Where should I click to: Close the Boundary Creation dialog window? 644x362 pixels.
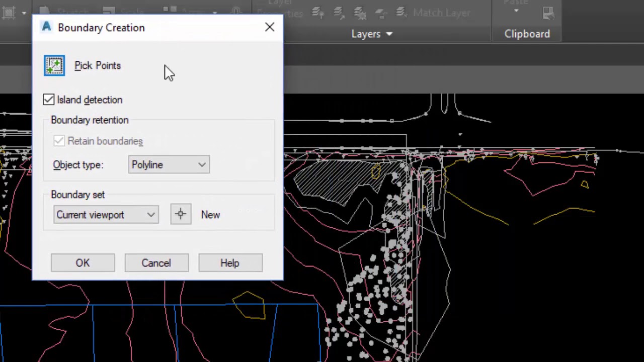tap(270, 27)
